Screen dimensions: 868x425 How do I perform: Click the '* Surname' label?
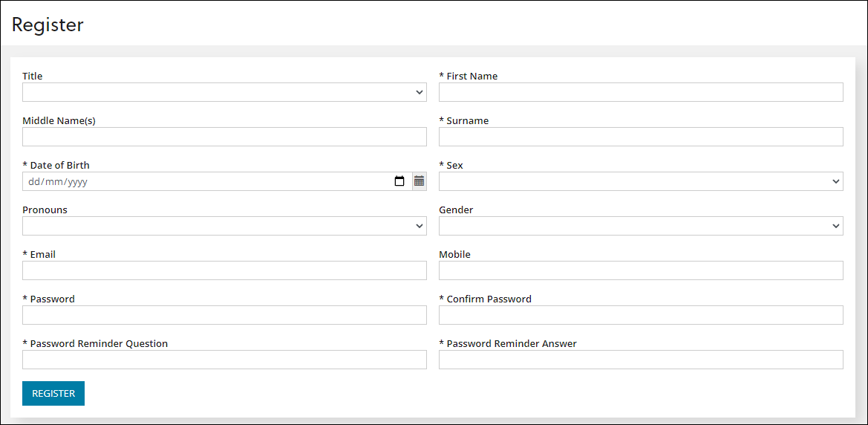[464, 121]
